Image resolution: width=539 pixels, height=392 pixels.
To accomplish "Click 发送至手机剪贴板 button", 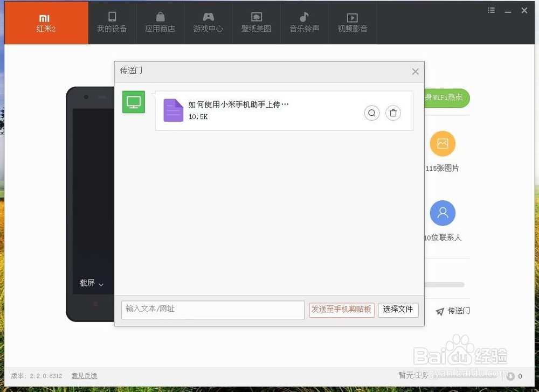I will [x=342, y=310].
